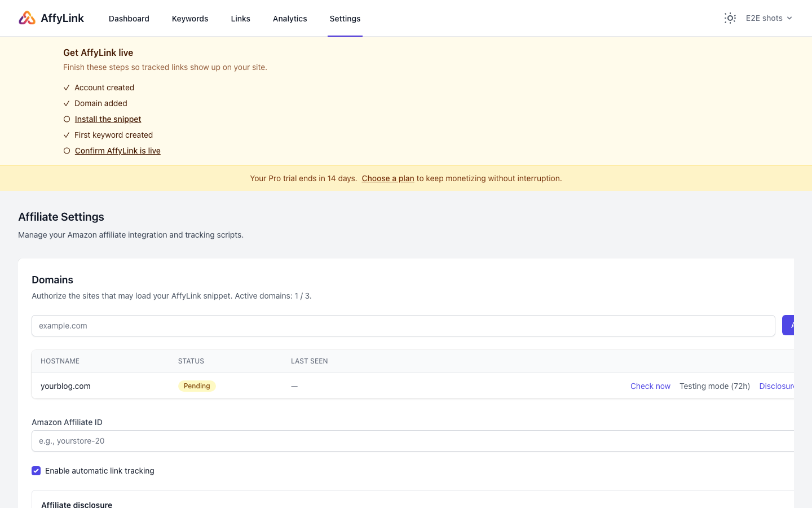
Task: Click the STATUS column header
Action: tap(191, 361)
